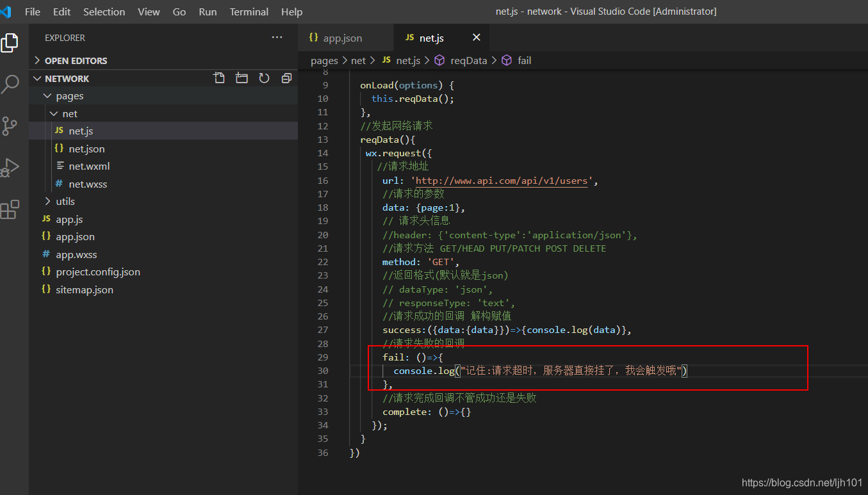Screen dimensions: 868x495
Task: Click 'net' folder in the breadcrumb
Action: click(359, 60)
